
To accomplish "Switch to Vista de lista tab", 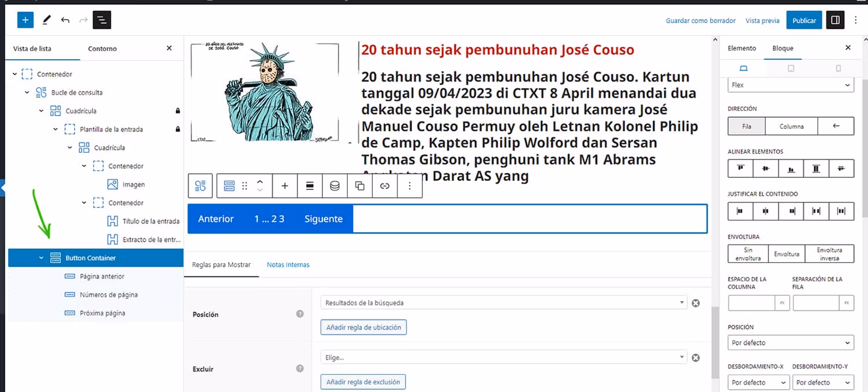I will click(32, 49).
